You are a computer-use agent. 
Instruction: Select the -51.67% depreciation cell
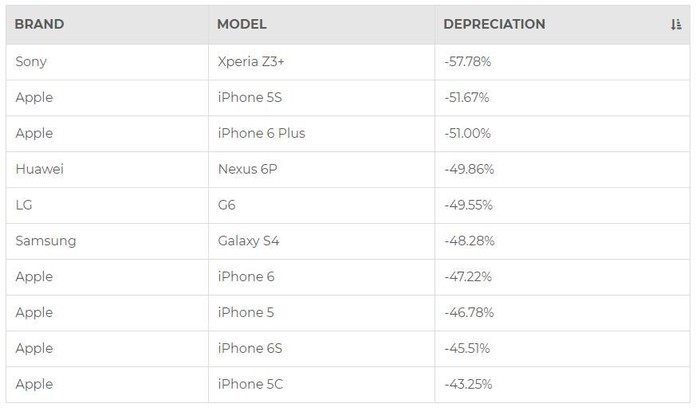click(467, 97)
